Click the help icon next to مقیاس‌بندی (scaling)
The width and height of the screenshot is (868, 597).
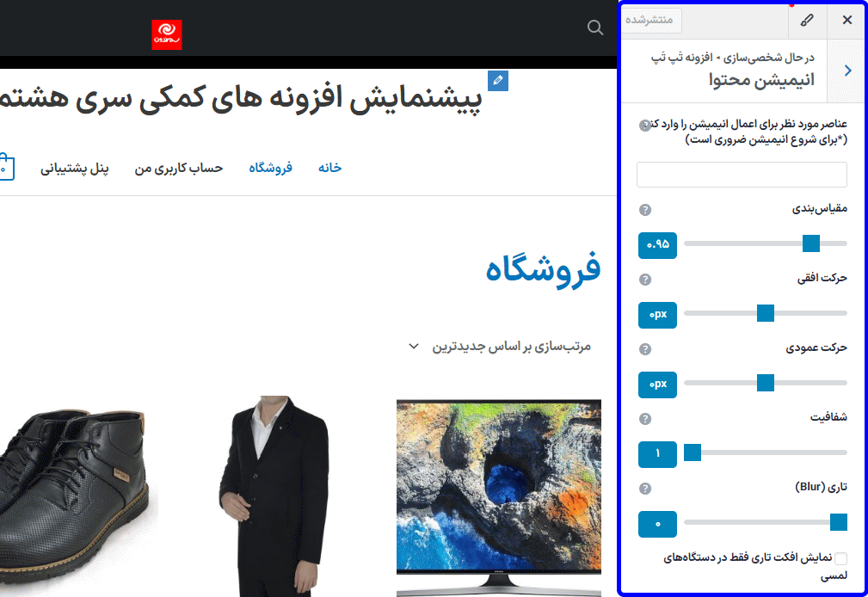coord(645,209)
